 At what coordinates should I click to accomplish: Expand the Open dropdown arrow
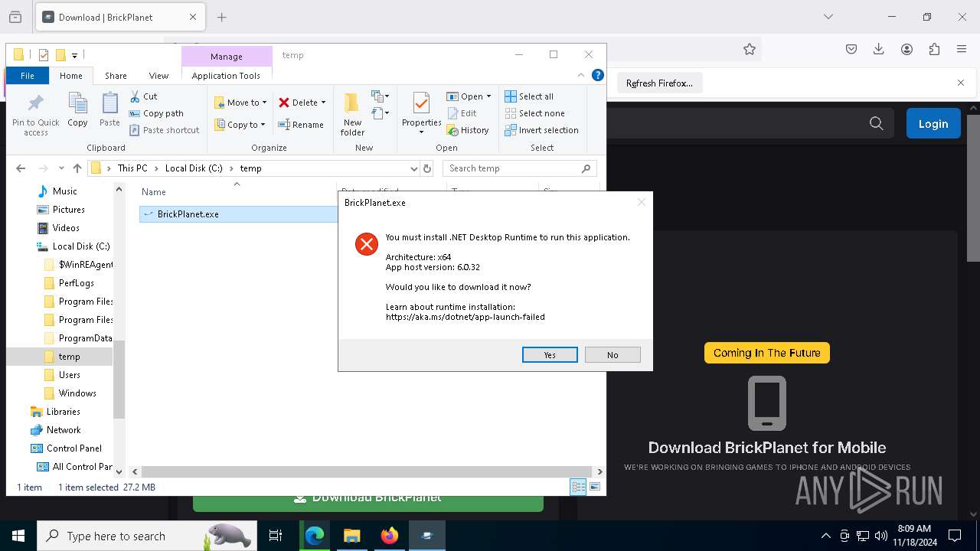488,96
